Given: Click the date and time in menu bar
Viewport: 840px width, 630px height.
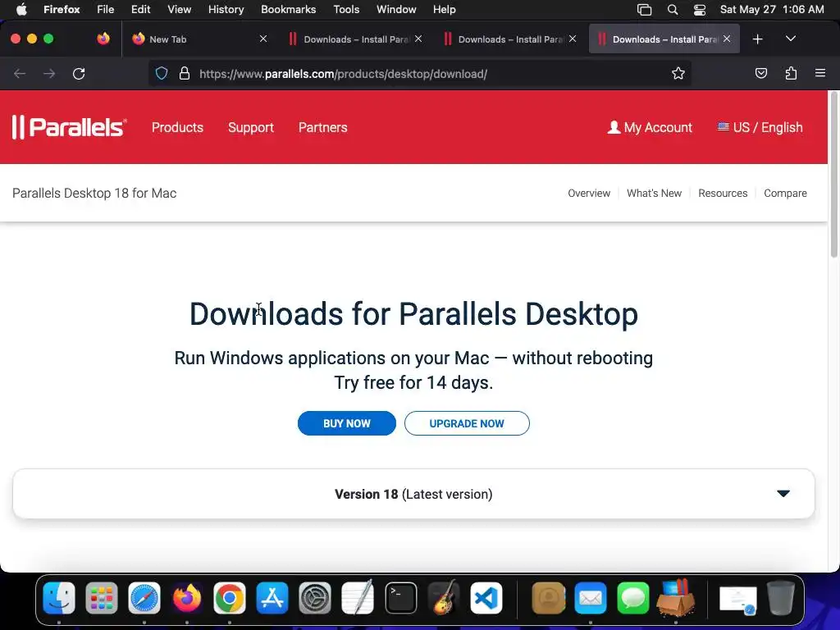Looking at the screenshot, I should click(x=772, y=9).
